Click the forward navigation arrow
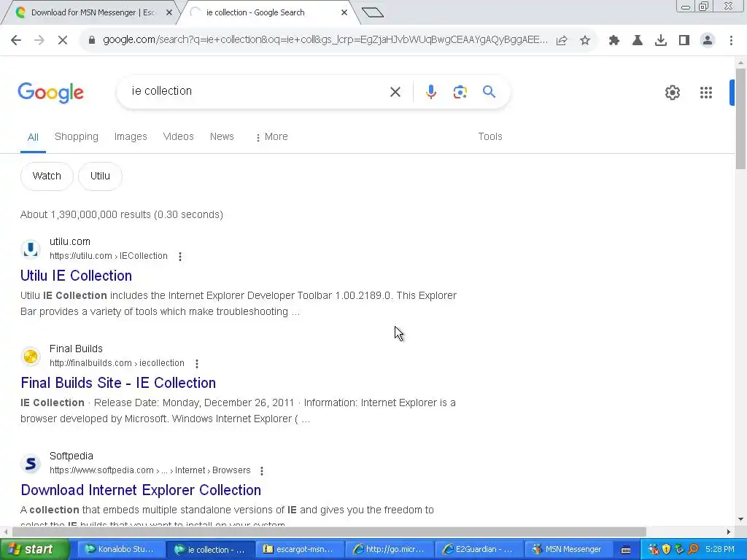747x560 pixels. (39, 40)
